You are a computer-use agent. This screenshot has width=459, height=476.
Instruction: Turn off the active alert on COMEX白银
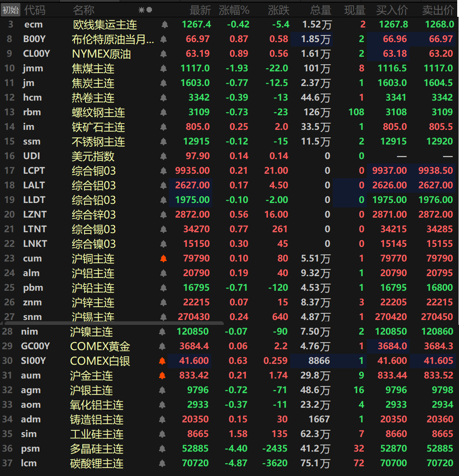point(162,361)
